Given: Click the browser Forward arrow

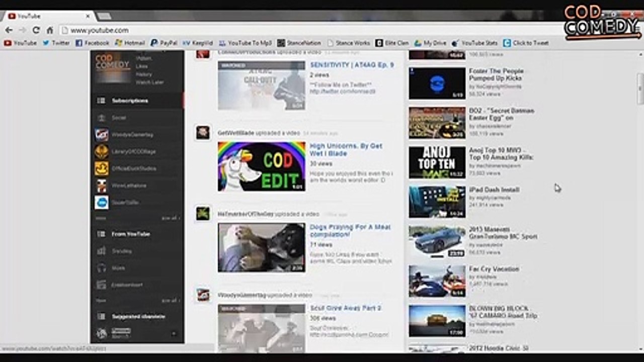Looking at the screenshot, I should 22,30.
